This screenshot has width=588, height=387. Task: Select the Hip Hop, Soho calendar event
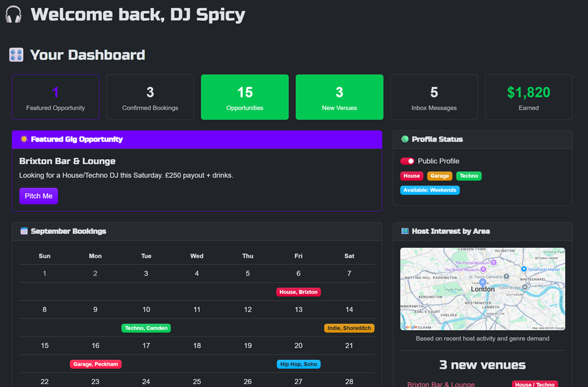(x=299, y=364)
